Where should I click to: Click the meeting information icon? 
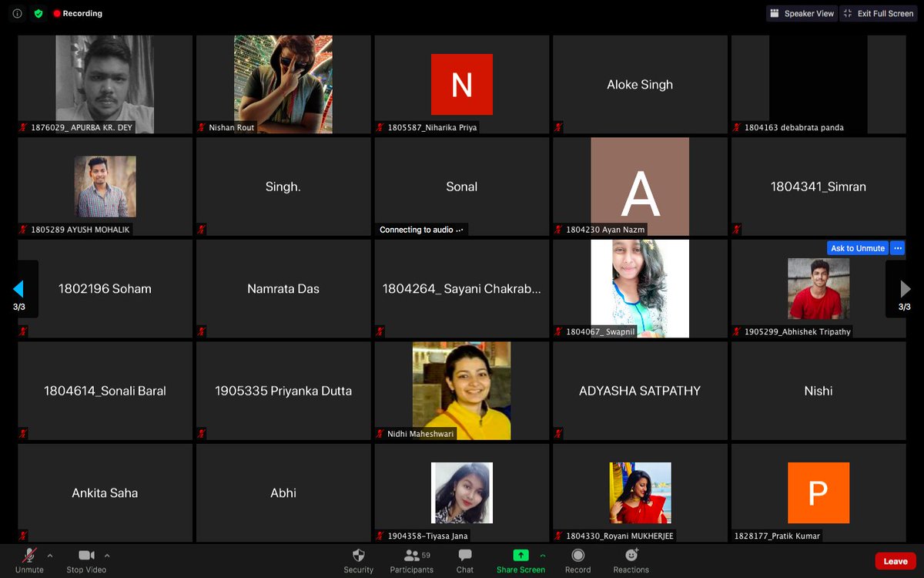pyautogui.click(x=18, y=14)
